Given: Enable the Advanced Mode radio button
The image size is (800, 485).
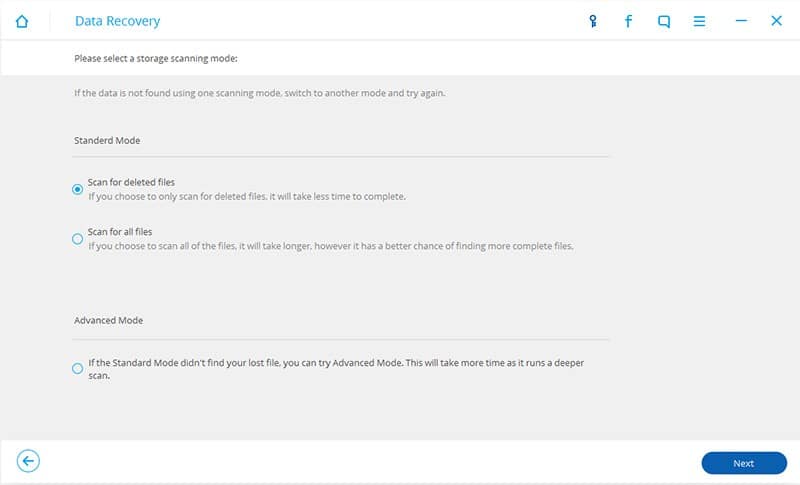Looking at the screenshot, I should (x=78, y=369).
